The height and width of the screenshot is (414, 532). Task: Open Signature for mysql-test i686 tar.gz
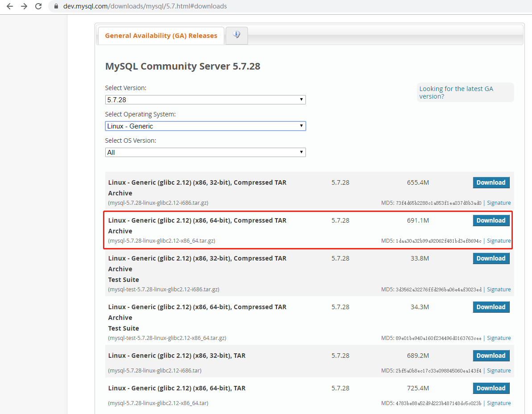499,290
